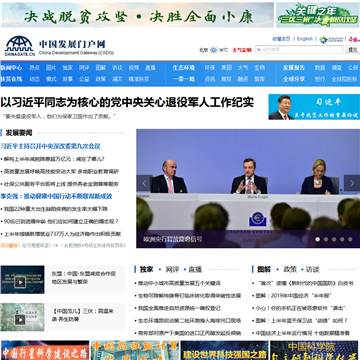Select the second carousel dot indicator
The height and width of the screenshot is (360, 360).
(326, 239)
